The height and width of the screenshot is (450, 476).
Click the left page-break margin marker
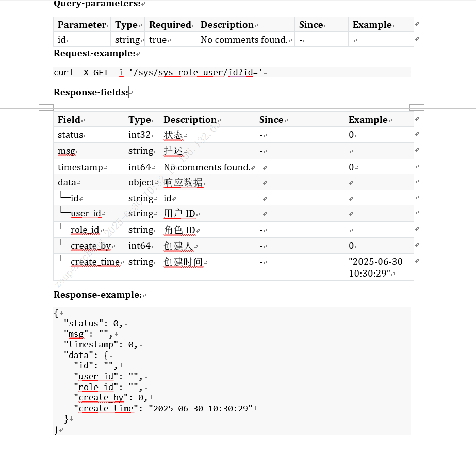point(46,107)
